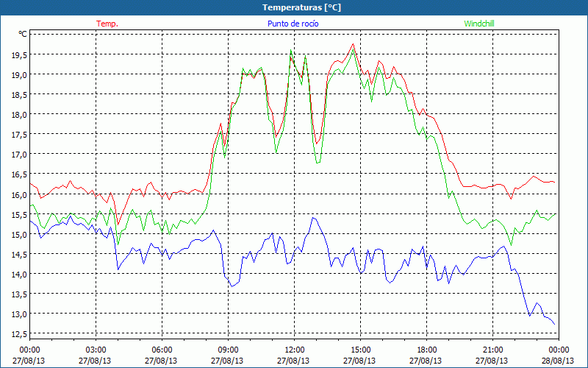Click the 00:00 label above 28/08/13
Image resolution: width=588 pixels, height=368 pixels.
click(x=559, y=350)
